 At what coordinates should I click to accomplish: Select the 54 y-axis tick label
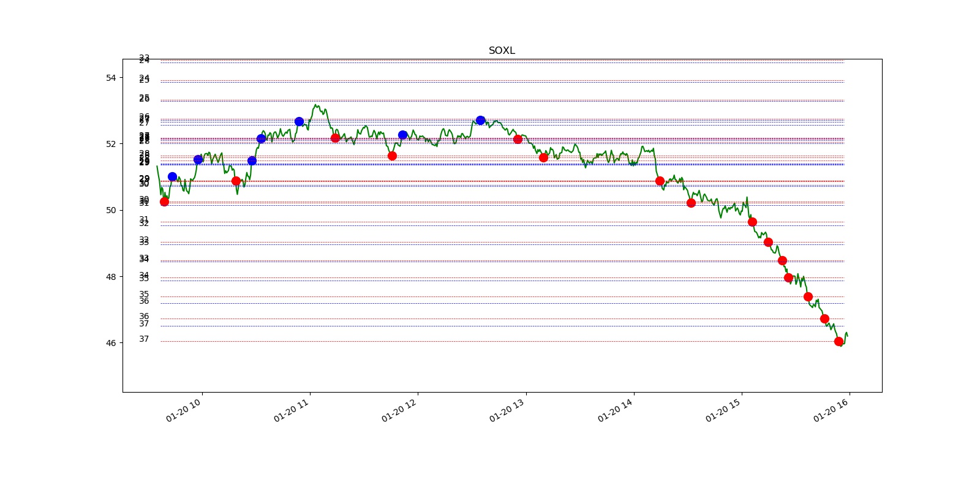pyautogui.click(x=111, y=78)
